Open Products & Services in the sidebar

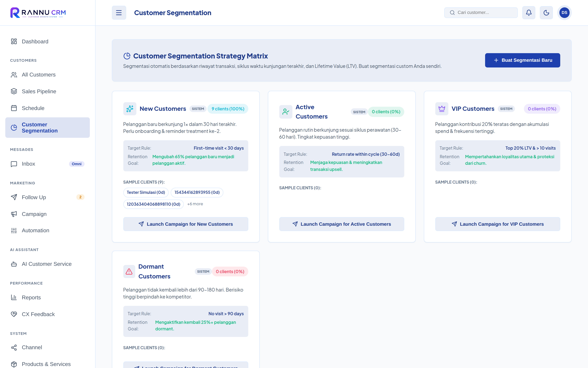pos(47,364)
